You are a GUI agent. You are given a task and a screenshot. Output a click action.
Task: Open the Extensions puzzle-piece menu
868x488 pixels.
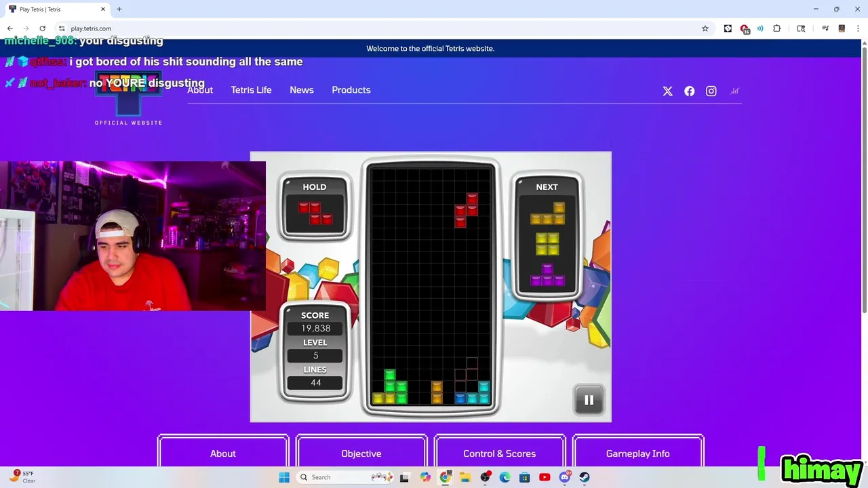click(x=777, y=28)
